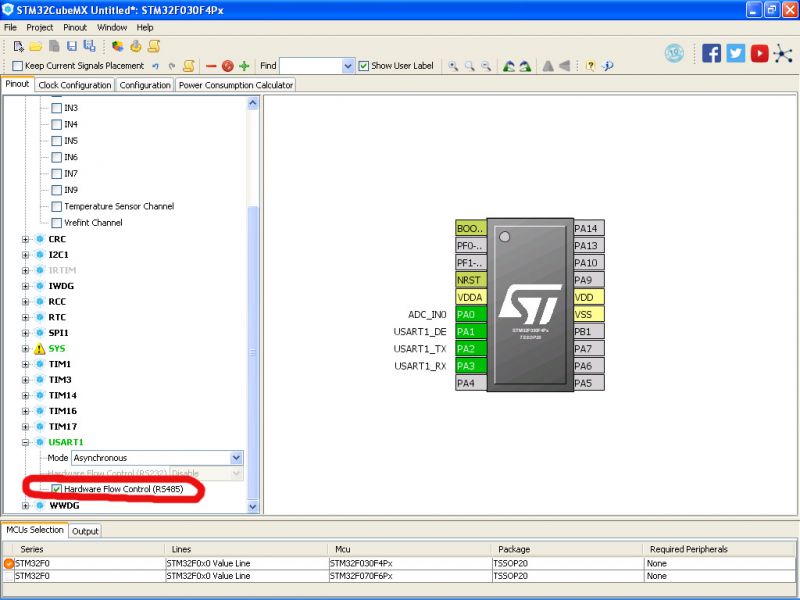Image resolution: width=800 pixels, height=600 pixels.
Task: Click the red minus toolbar icon
Action: tap(211, 66)
